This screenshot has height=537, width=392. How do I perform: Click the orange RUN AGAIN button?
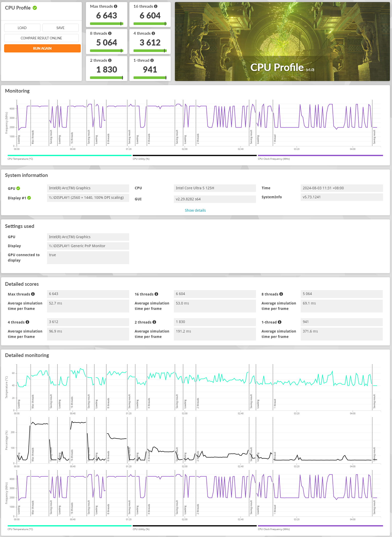42,48
